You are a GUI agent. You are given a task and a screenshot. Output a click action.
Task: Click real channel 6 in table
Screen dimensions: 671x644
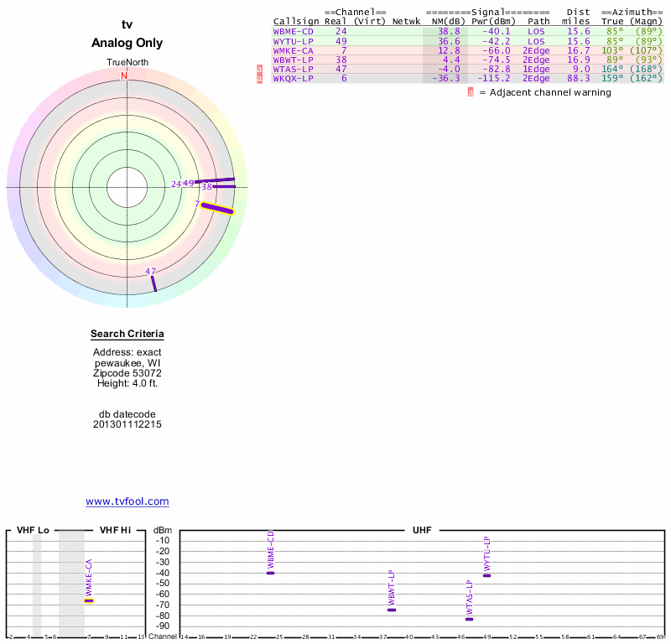344,78
